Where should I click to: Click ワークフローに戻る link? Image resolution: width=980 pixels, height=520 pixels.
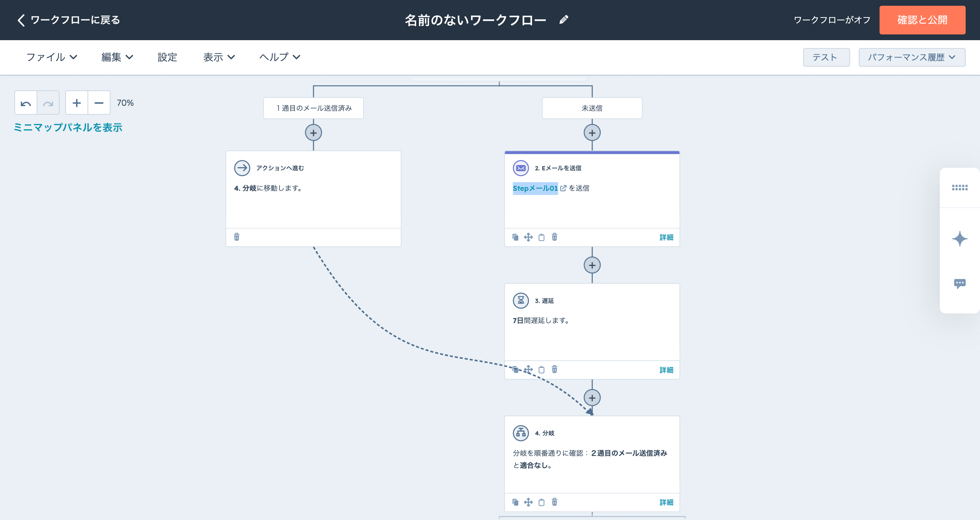[x=69, y=20]
